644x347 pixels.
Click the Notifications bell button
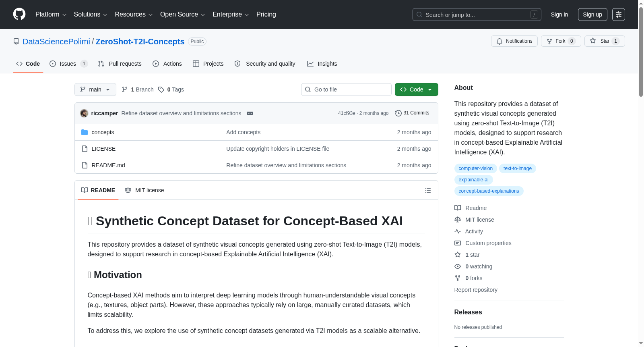click(x=514, y=41)
